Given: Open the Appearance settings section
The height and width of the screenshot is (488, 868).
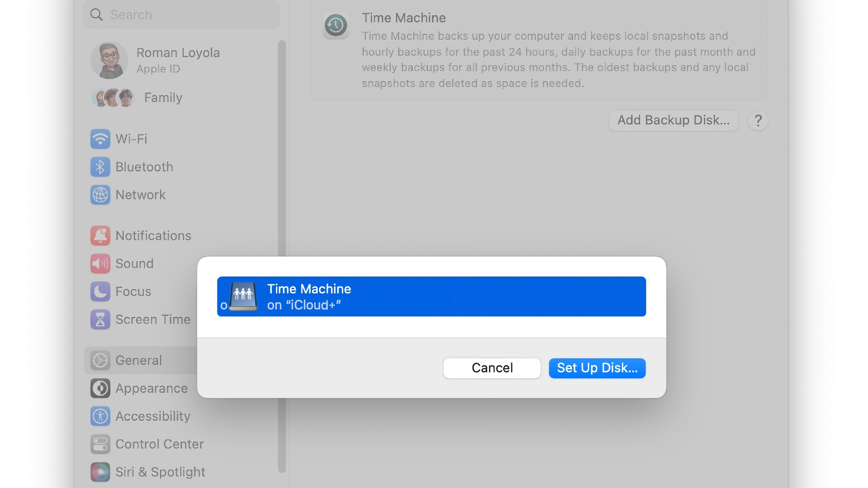Looking at the screenshot, I should point(151,388).
